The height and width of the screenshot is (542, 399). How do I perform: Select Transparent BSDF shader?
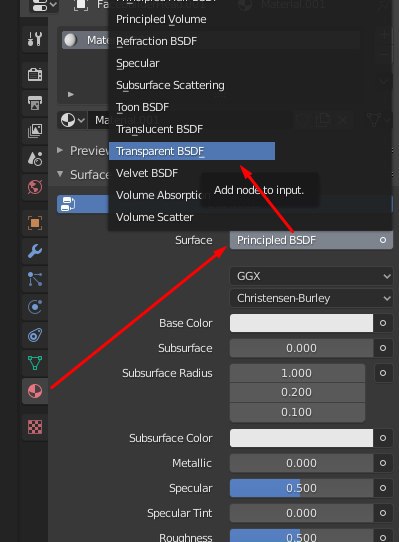[x=192, y=151]
